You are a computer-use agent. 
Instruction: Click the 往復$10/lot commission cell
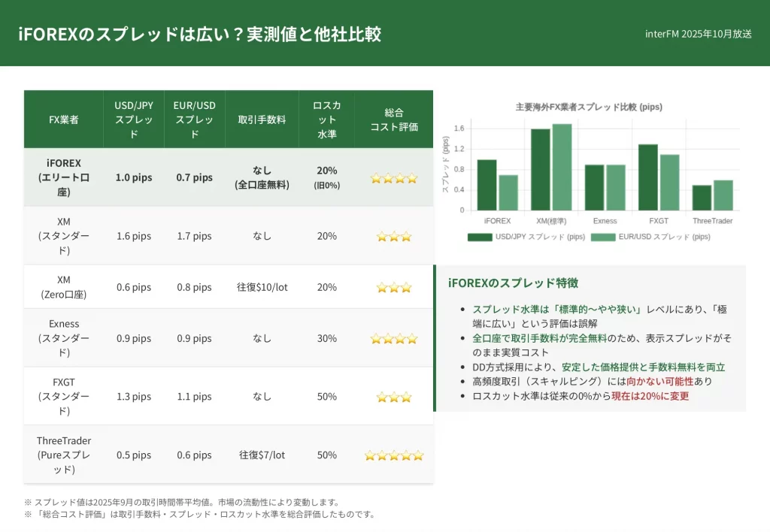point(262,287)
